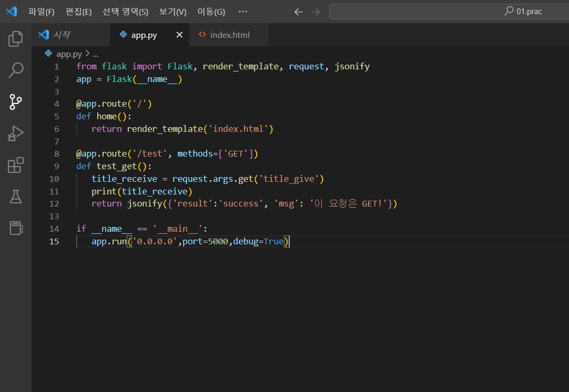Click the '이 요청은 GET!' string
The image size is (569, 392).
coord(348,203)
